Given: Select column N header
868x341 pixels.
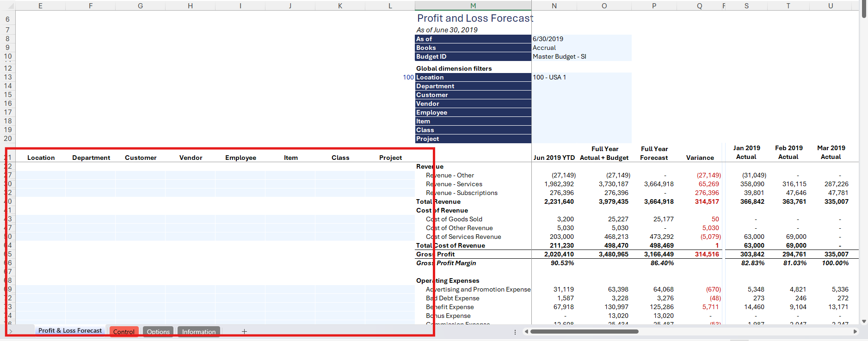Looking at the screenshot, I should (554, 6).
